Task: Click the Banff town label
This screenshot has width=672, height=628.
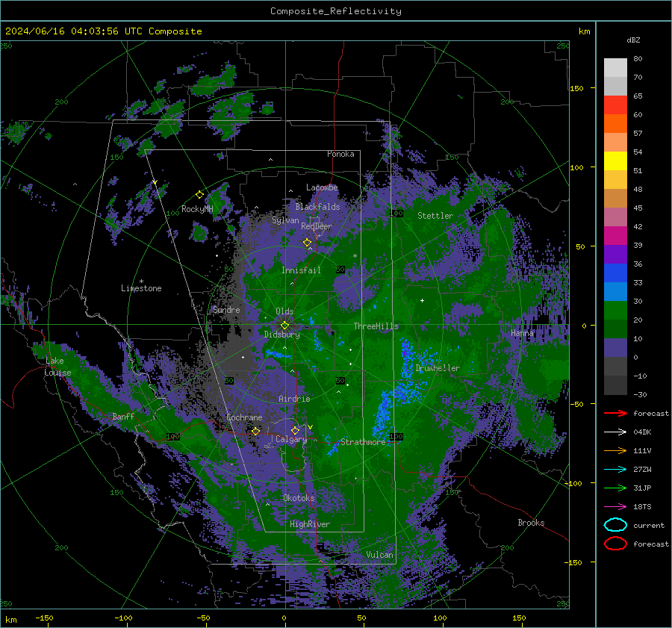Action: click(123, 416)
